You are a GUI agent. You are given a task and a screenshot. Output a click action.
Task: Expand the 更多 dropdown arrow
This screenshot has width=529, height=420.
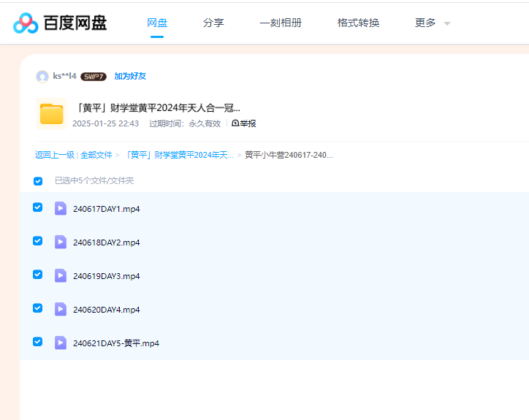point(447,23)
